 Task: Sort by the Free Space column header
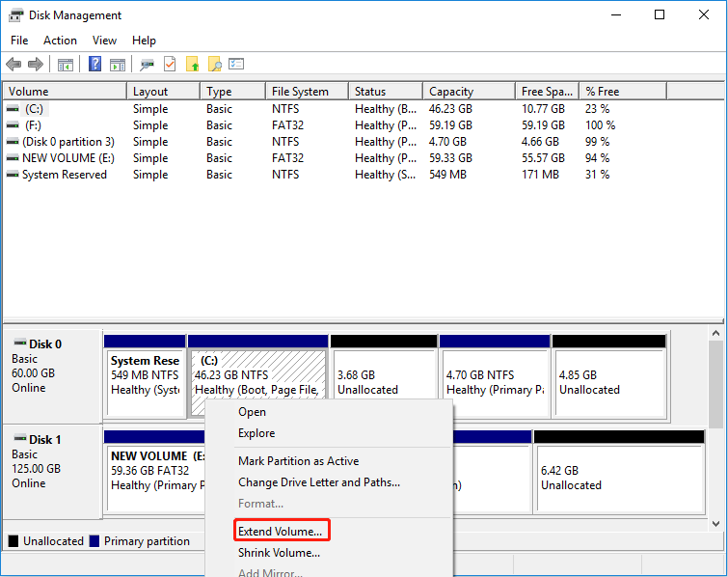pos(548,92)
